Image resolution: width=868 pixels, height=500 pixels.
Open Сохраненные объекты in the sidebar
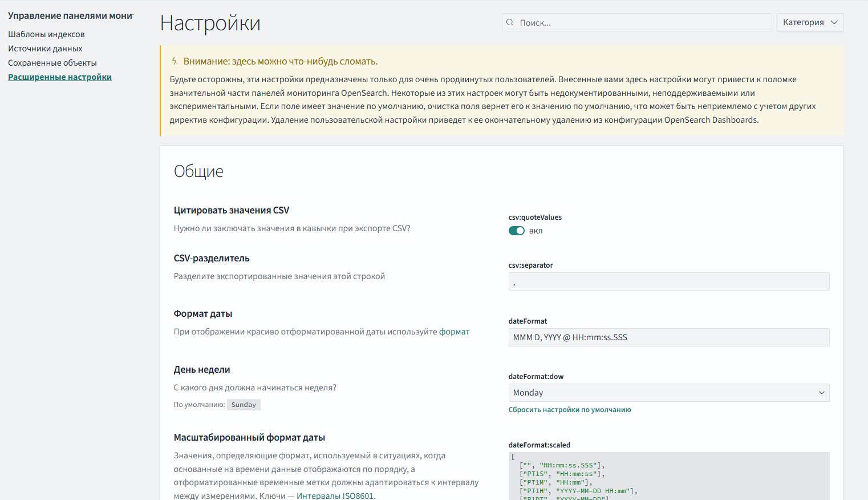pos(52,63)
